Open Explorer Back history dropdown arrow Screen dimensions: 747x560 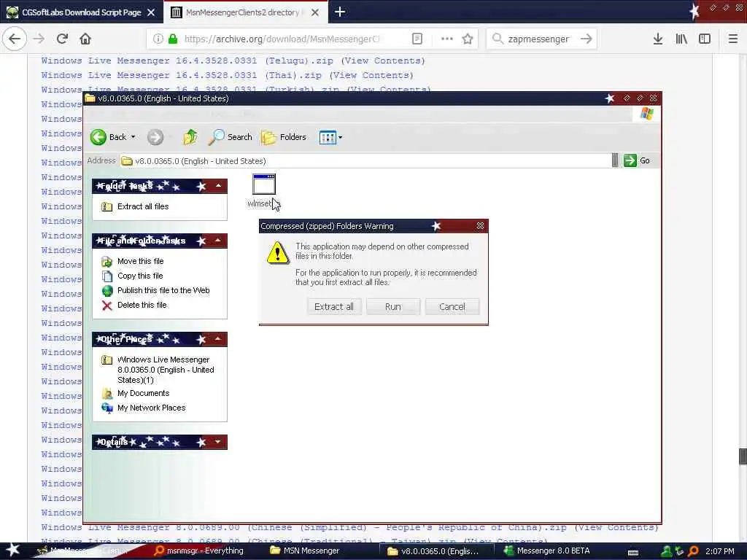(133, 137)
